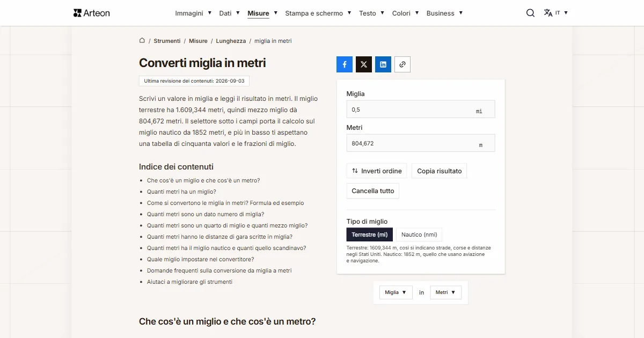
Task: Open the Miglia source unit dropdown
Action: tap(396, 292)
